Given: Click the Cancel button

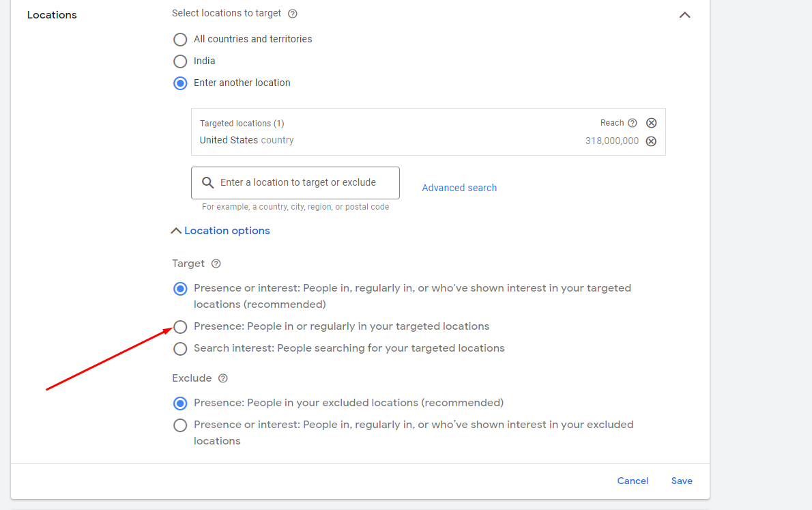Looking at the screenshot, I should click(x=633, y=481).
